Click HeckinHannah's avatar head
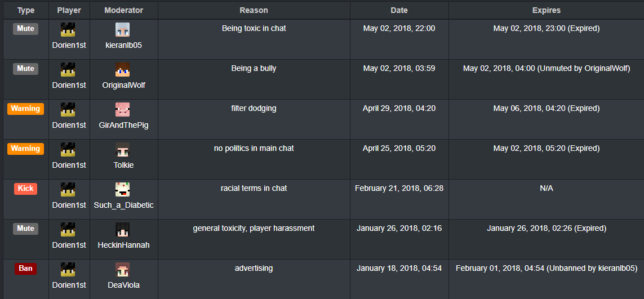The height and width of the screenshot is (299, 644). tap(122, 230)
